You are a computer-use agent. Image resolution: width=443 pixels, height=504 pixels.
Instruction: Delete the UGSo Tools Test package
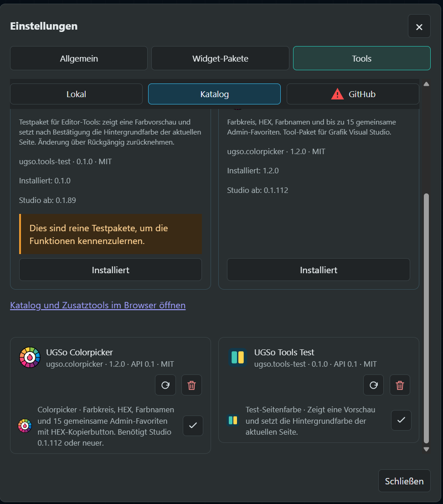(400, 385)
